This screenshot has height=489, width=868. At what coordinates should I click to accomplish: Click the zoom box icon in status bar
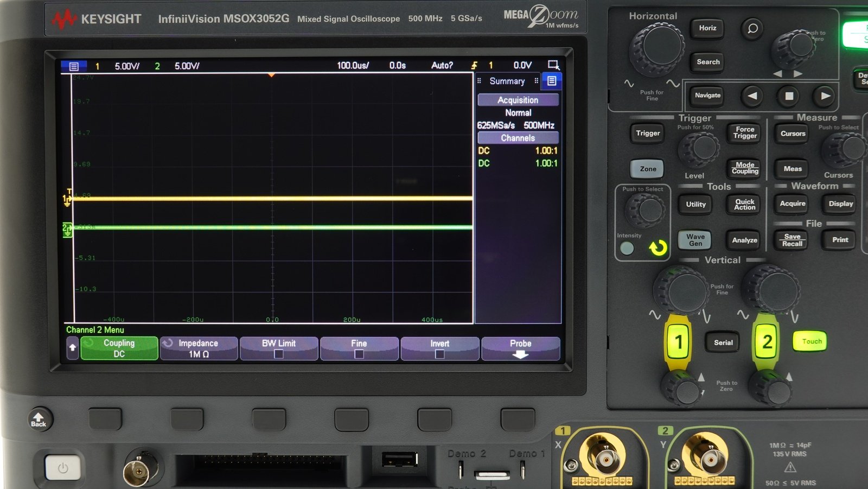point(553,65)
